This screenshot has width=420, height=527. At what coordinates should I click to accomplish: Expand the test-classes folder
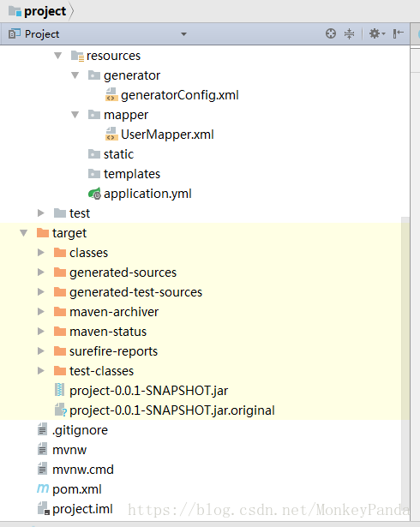[40, 371]
